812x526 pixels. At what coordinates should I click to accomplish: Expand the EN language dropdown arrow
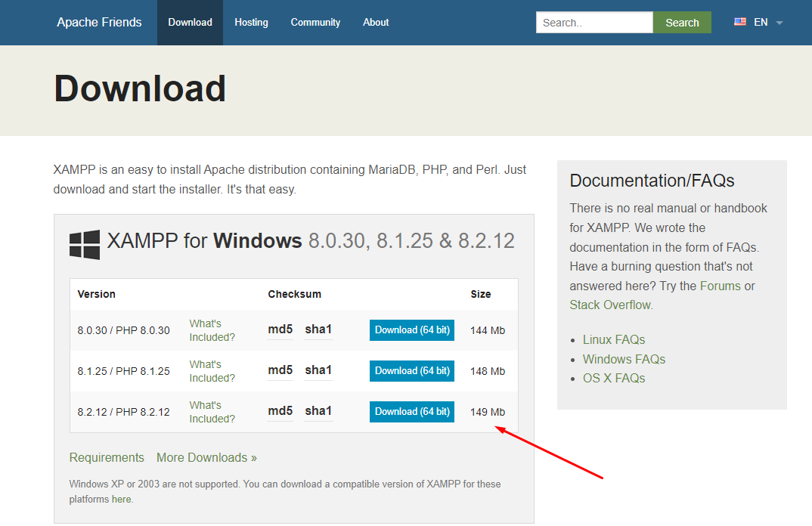click(x=779, y=23)
